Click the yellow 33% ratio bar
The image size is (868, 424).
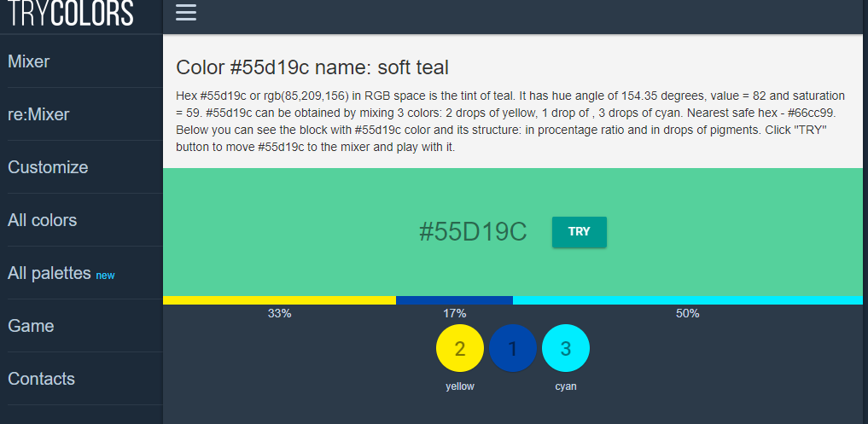coord(280,300)
